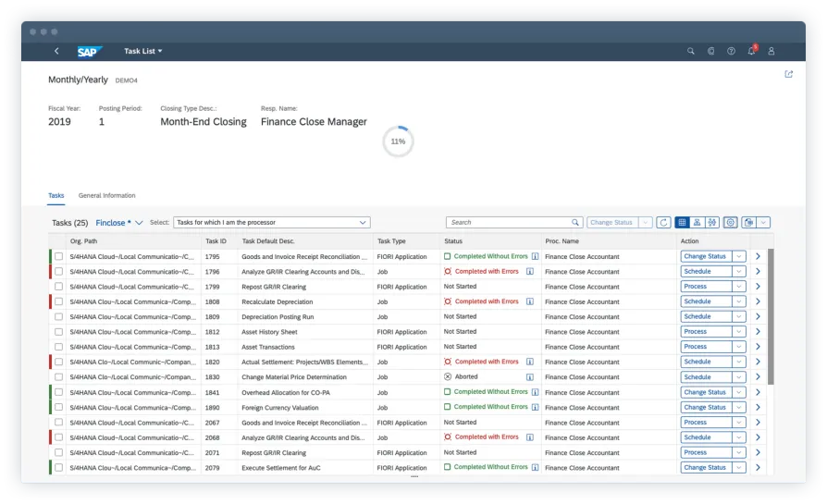This screenshot has width=827, height=504.
Task: Switch to the table grid view
Action: click(682, 223)
